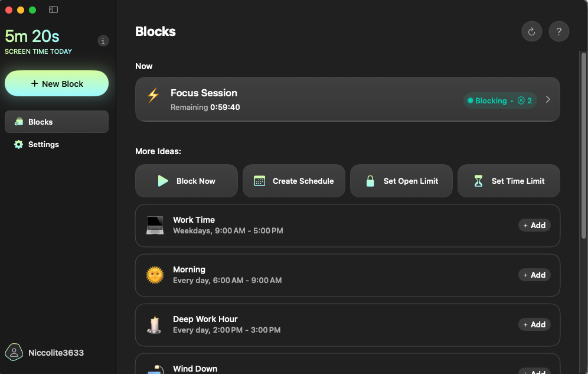Click the 5m 20s screen time value
The image size is (588, 374).
(x=32, y=37)
